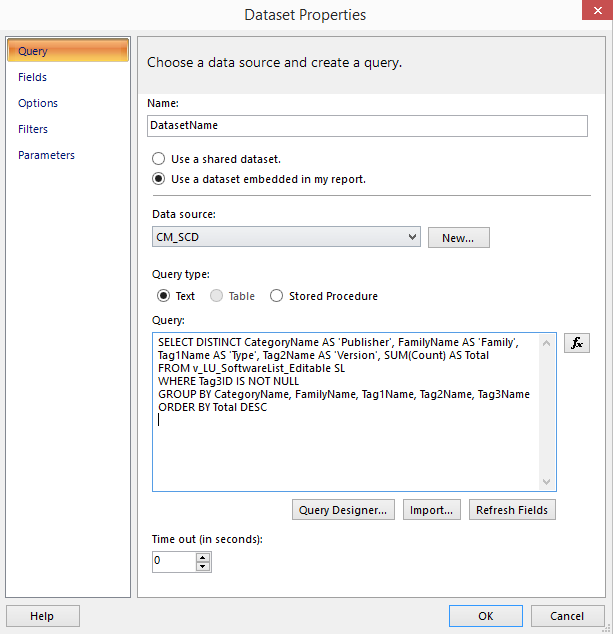Viewport: 613px width, 634px height.
Task: Click inside the DatasetName name field
Action: tap(366, 126)
